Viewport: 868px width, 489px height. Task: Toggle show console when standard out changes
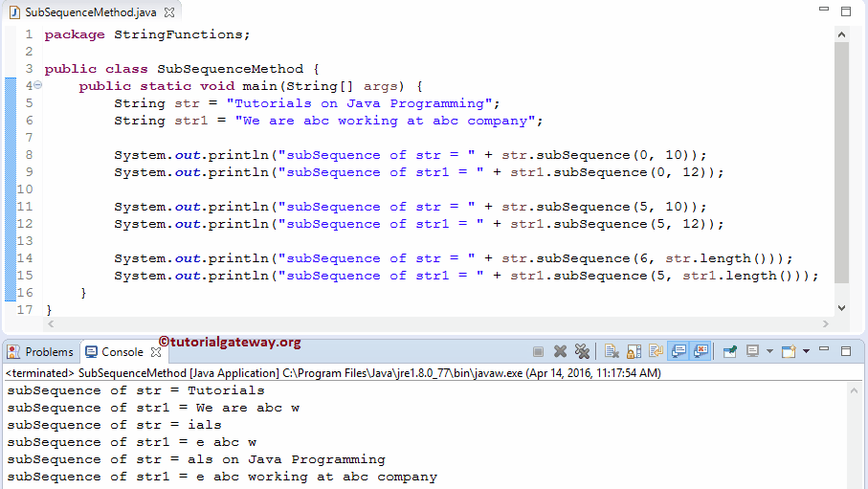coord(679,351)
